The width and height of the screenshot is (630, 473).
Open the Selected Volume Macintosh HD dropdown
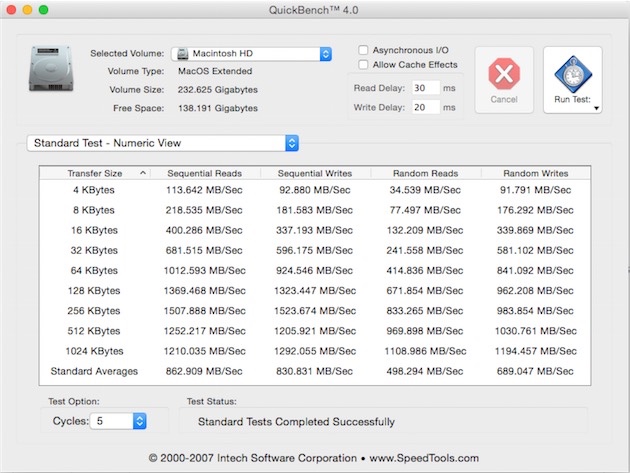pyautogui.click(x=252, y=54)
